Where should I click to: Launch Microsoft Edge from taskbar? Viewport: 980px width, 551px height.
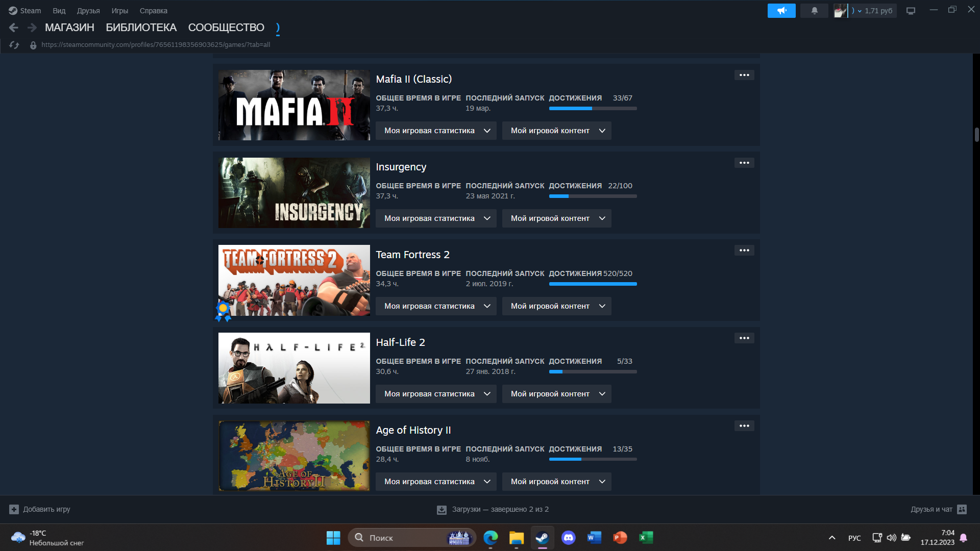[491, 538]
